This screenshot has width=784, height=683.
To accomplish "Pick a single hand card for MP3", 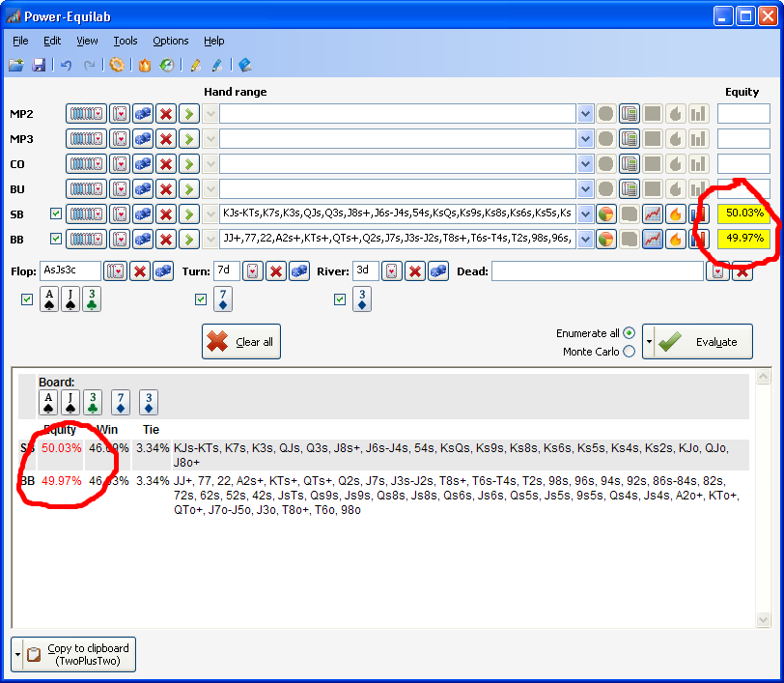I will [x=120, y=139].
